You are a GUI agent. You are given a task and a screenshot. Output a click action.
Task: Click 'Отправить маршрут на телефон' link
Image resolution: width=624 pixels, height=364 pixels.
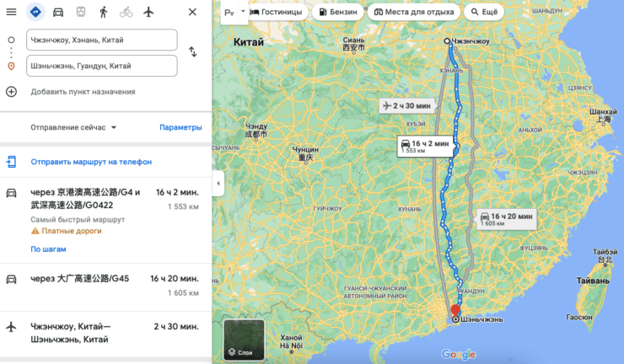pos(91,161)
